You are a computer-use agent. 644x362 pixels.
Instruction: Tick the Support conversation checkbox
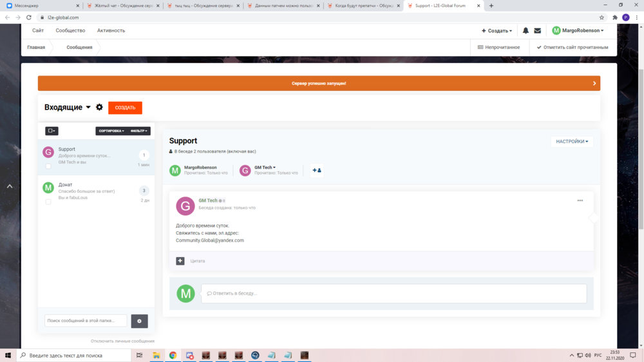[x=48, y=166]
